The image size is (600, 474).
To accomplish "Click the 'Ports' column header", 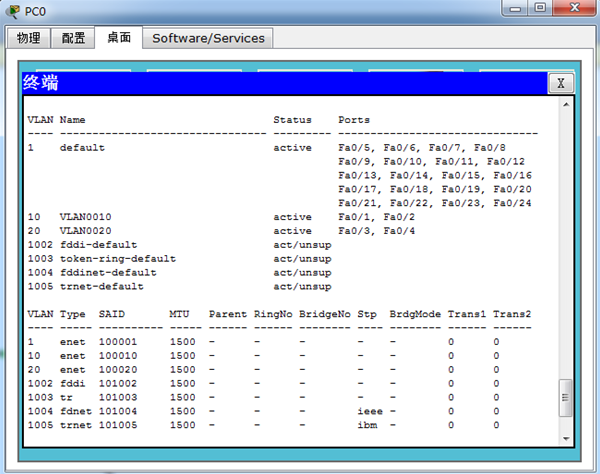I will (x=354, y=120).
